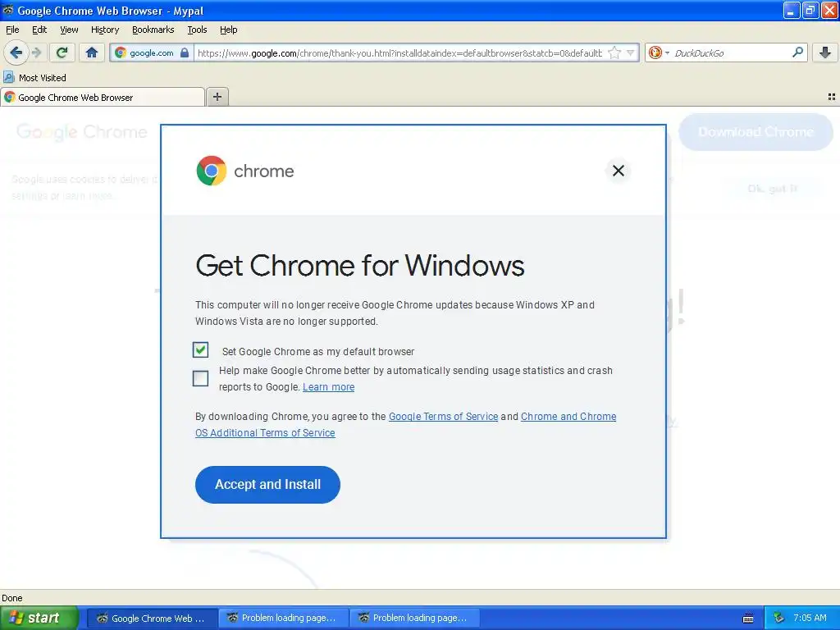Click the Chrome logo in dialog
Screen dimensions: 840x630
point(212,171)
